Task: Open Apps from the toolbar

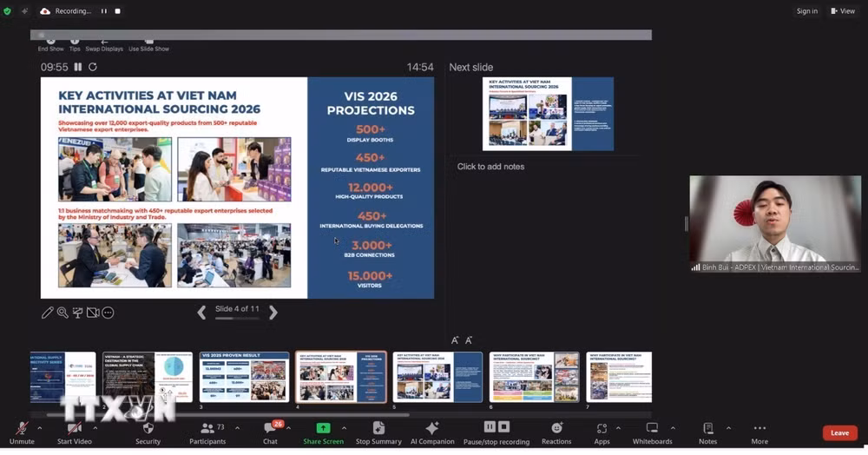Action: 602,433
